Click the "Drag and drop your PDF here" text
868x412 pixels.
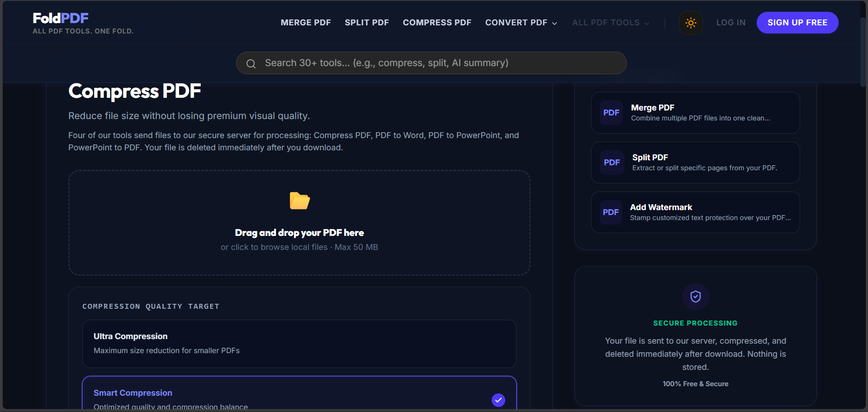(299, 233)
